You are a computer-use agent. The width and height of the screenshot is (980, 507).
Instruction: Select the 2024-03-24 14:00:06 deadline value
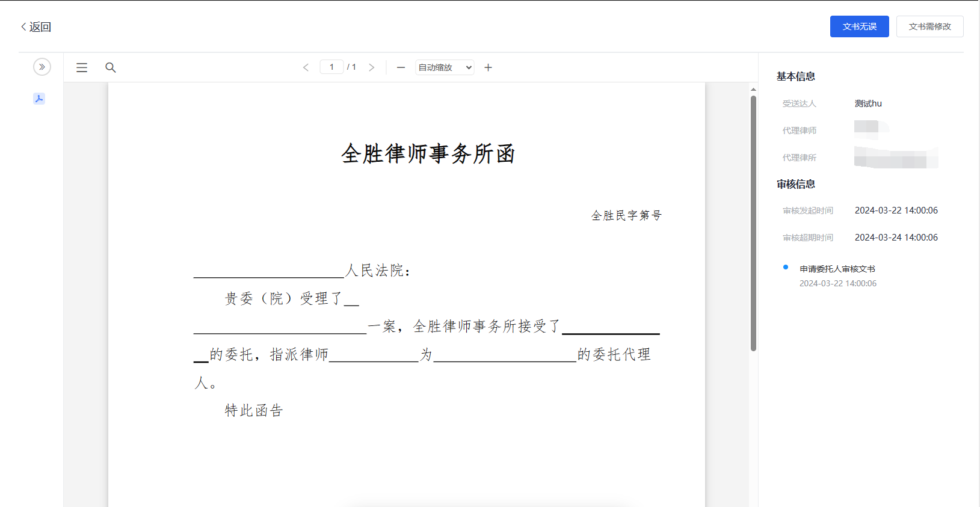pos(896,238)
